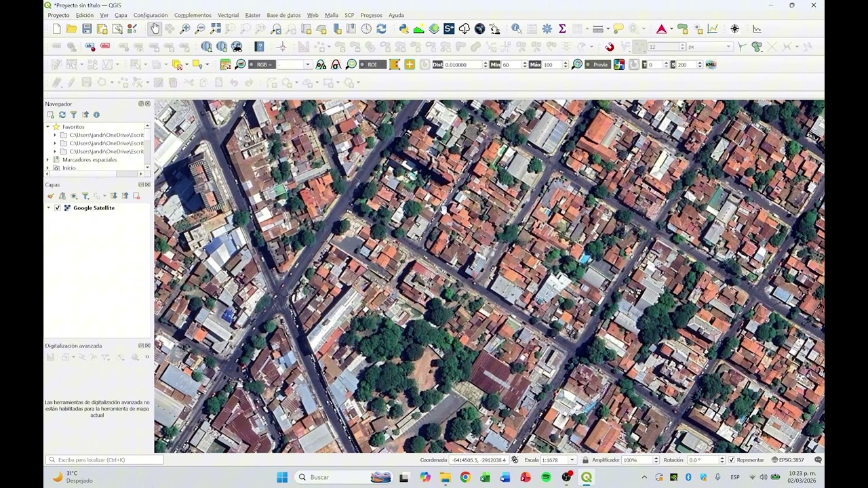The height and width of the screenshot is (488, 868).
Task: Collapse the Google Satellite layer node
Action: coord(49,208)
